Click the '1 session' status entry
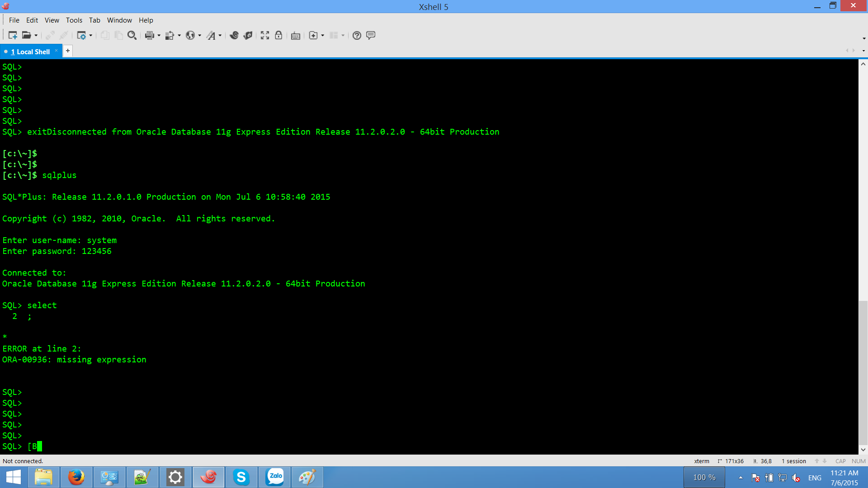 [794, 461]
